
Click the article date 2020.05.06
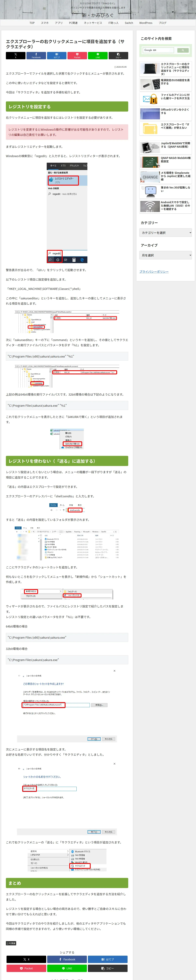121,67
